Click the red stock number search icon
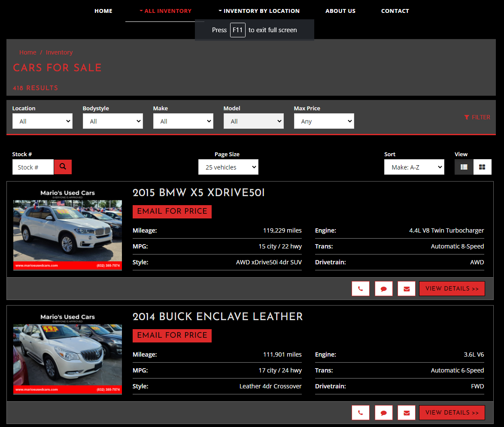The image size is (504, 427). (x=63, y=167)
